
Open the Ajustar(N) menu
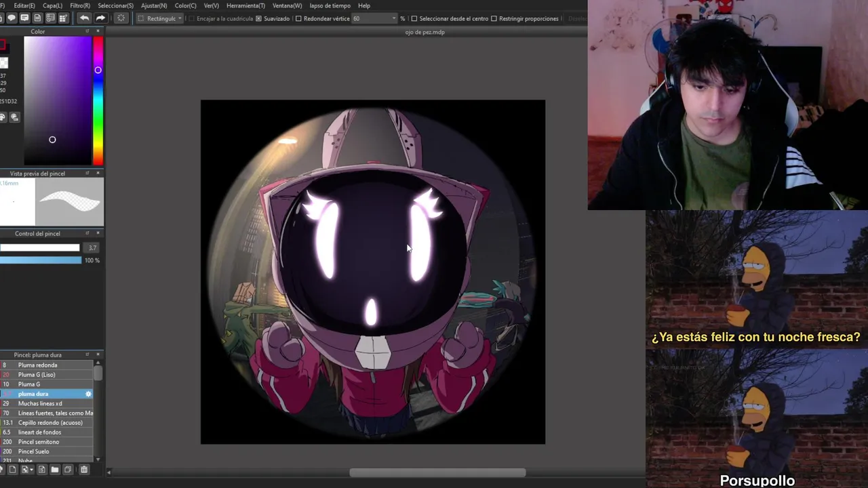[x=154, y=5]
